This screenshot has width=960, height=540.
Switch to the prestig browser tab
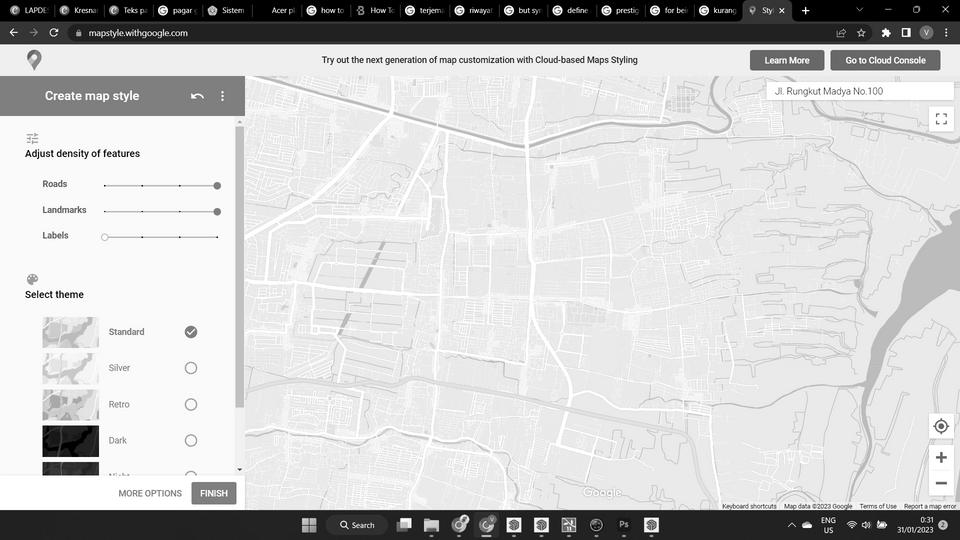[x=620, y=10]
